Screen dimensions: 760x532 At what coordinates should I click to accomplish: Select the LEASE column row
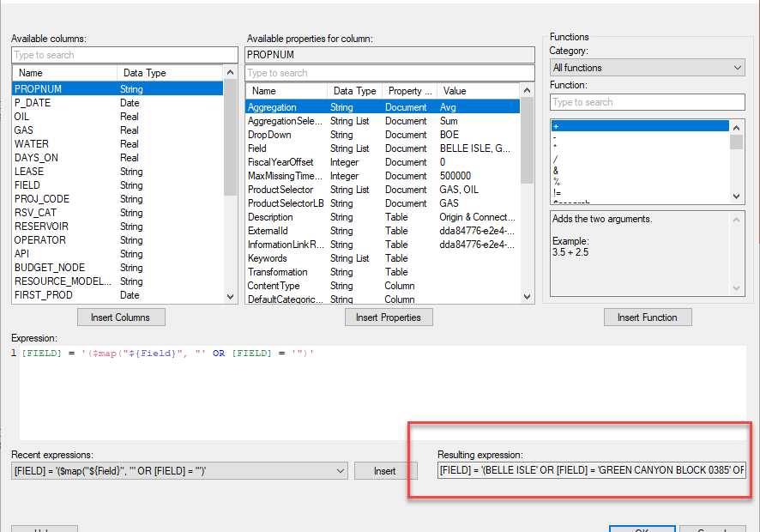coord(118,172)
